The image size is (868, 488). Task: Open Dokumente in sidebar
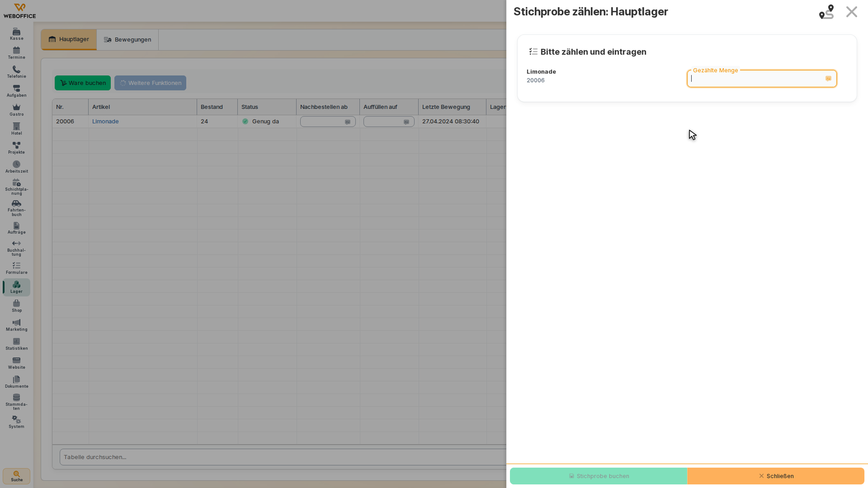(x=16, y=382)
